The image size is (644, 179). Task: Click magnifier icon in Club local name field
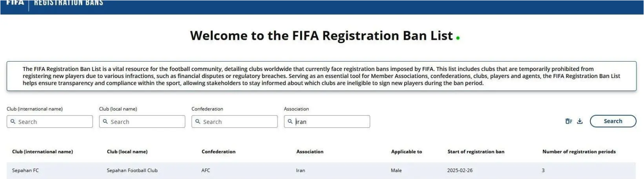(105, 122)
